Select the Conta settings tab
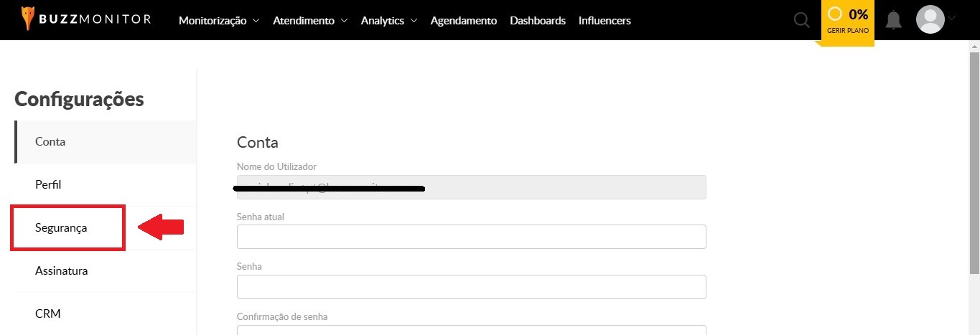The height and width of the screenshot is (335, 980). point(106,142)
